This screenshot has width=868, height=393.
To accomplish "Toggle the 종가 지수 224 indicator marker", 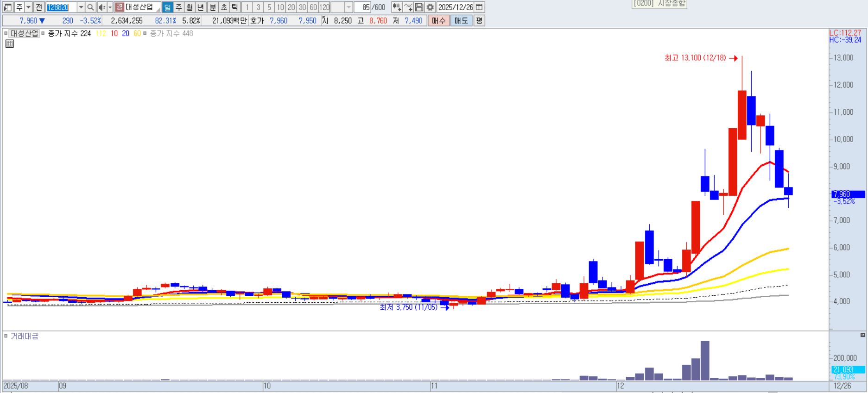I will point(43,33).
